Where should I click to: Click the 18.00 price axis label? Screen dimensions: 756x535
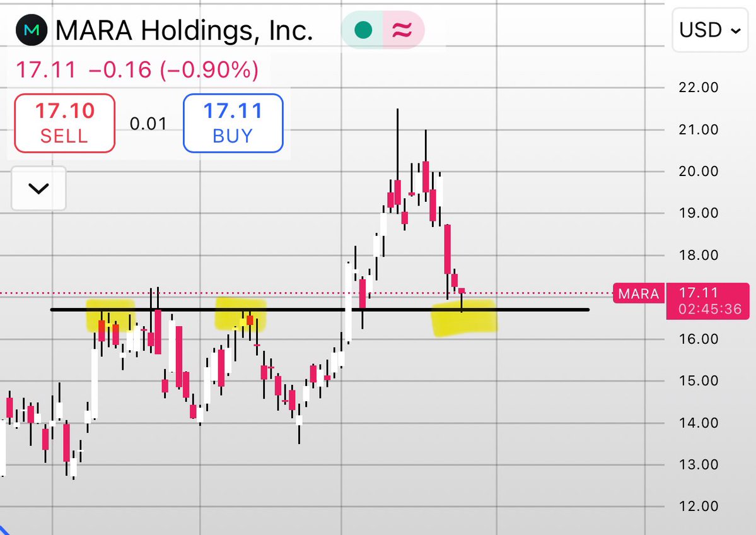pyautogui.click(x=699, y=255)
